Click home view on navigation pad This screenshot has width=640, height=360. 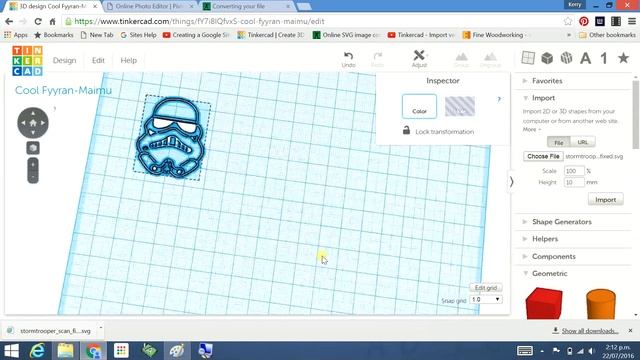[x=33, y=122]
